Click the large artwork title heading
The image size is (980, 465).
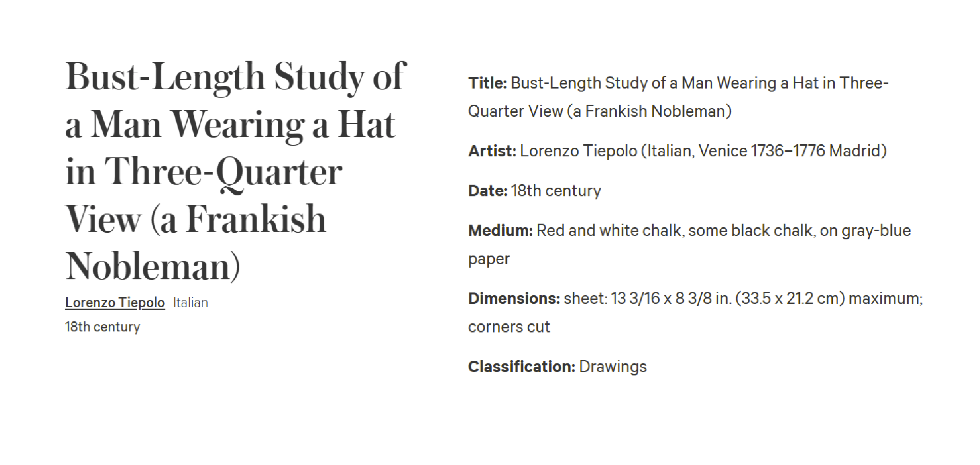pyautogui.click(x=236, y=171)
